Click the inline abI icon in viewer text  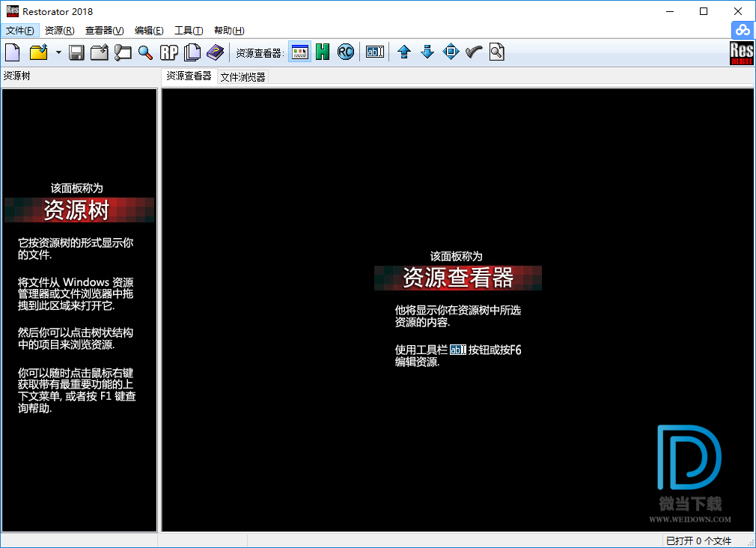pos(458,350)
